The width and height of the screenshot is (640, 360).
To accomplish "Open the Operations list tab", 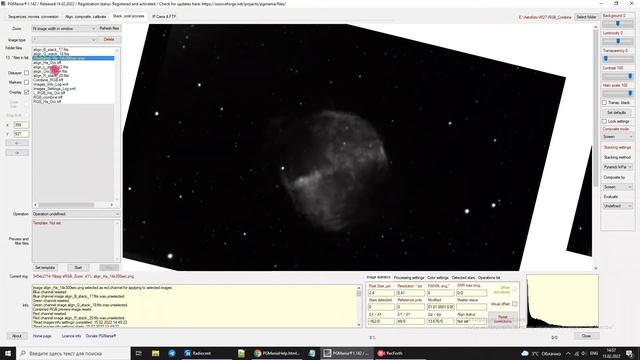I will click(x=489, y=278).
